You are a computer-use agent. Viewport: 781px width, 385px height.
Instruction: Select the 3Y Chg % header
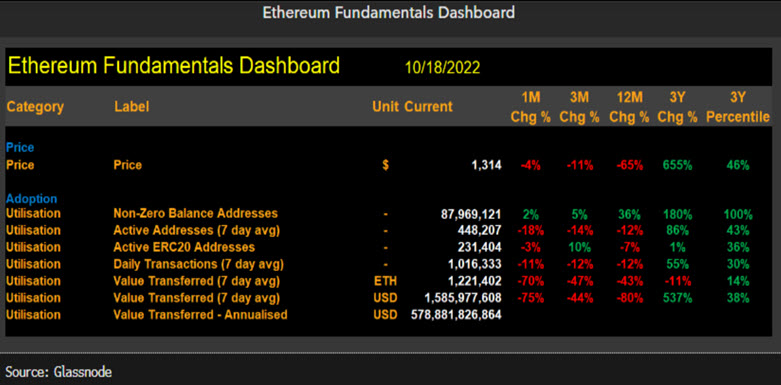pyautogui.click(x=677, y=107)
